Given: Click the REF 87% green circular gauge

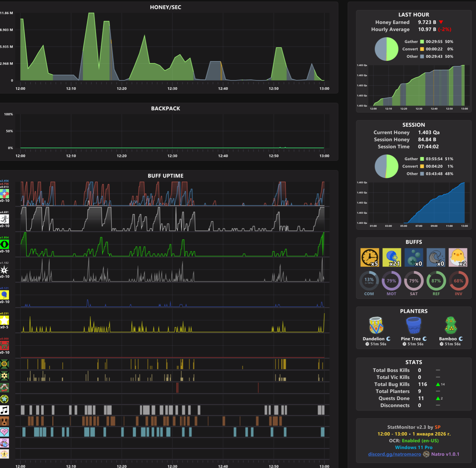Looking at the screenshot, I should [436, 281].
